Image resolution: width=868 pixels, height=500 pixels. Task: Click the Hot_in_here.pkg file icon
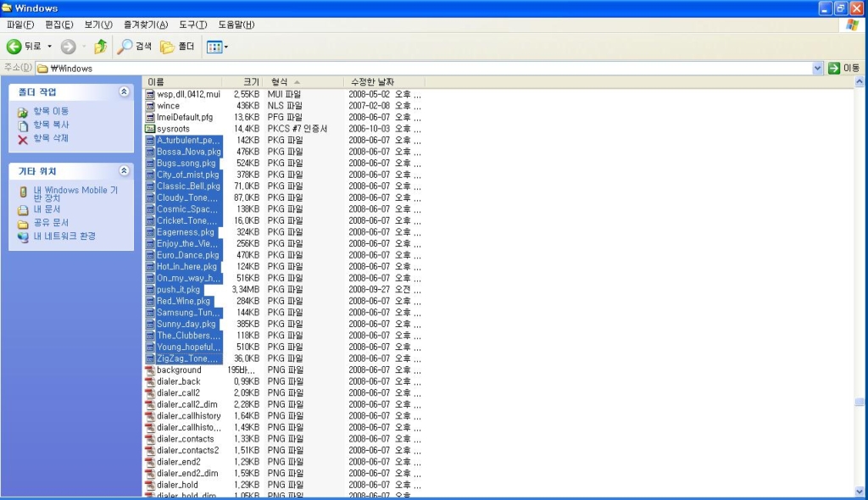[150, 267]
